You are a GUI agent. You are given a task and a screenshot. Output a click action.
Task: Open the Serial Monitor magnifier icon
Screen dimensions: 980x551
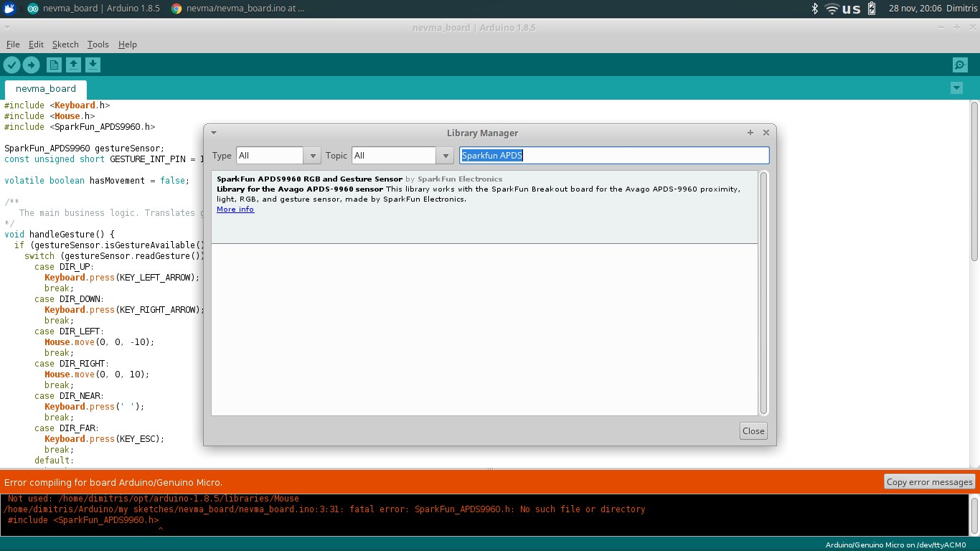pyautogui.click(x=960, y=65)
